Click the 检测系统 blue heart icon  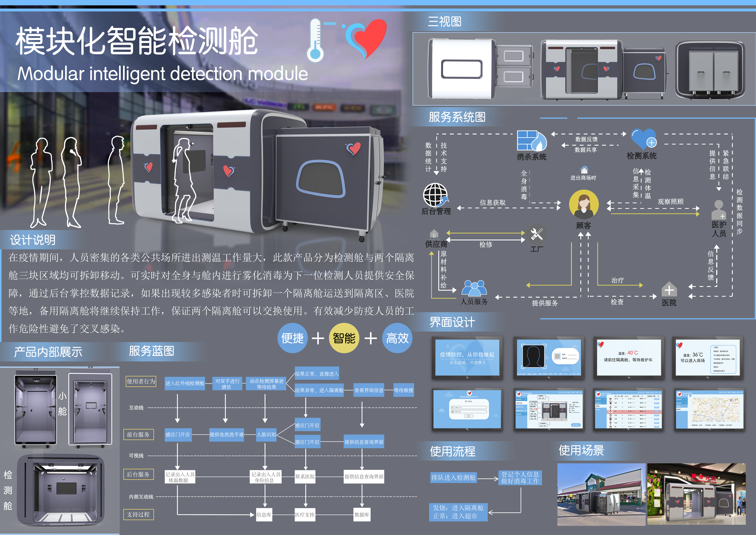643,139
